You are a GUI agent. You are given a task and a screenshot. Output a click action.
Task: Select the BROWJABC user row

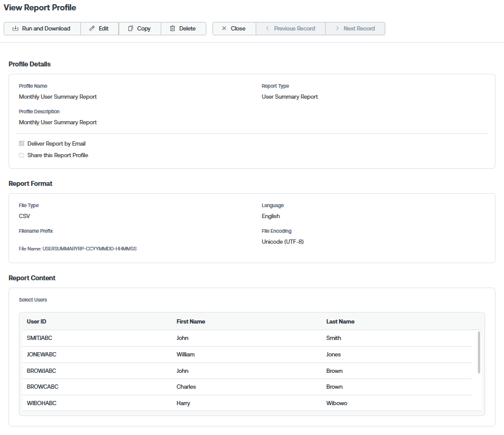[x=247, y=371]
